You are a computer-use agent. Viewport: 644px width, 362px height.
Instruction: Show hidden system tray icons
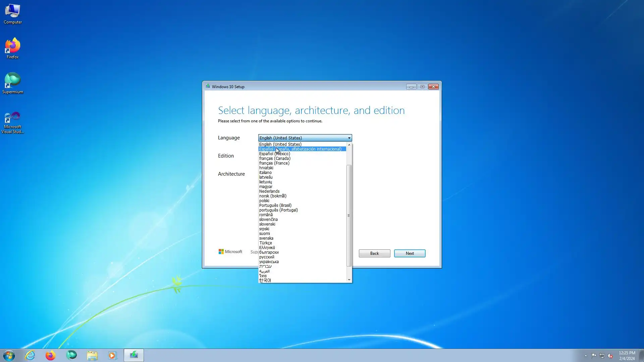tap(586, 356)
